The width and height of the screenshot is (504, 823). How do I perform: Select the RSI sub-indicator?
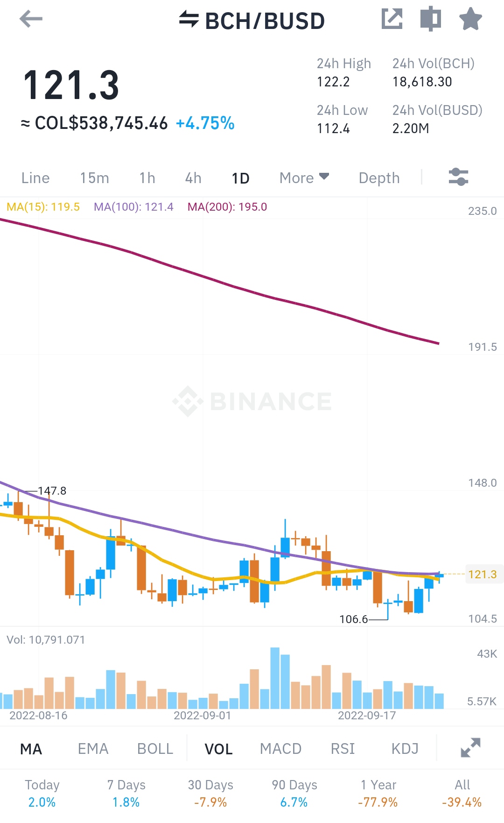click(x=343, y=749)
